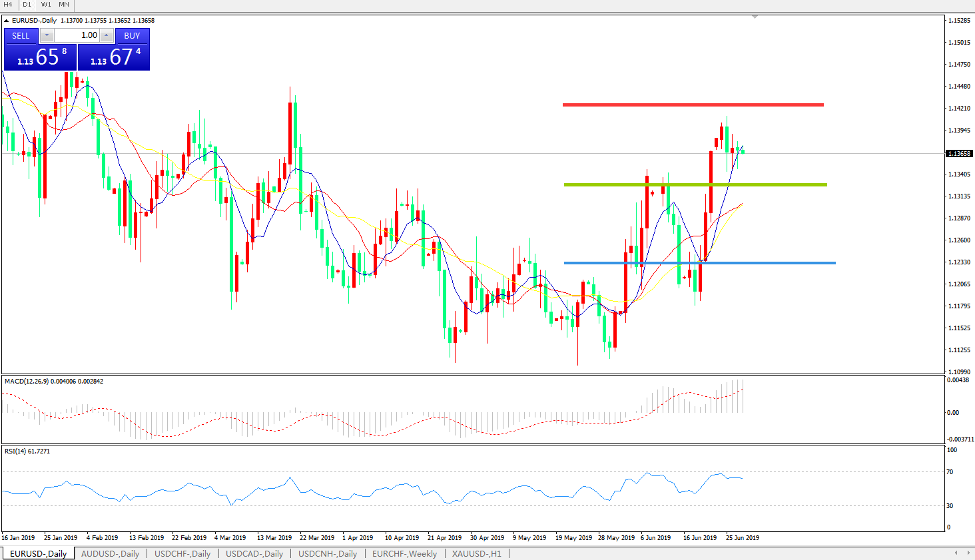The image size is (975, 560).
Task: Open the USDCHF Daily chart tab
Action: pyautogui.click(x=182, y=553)
